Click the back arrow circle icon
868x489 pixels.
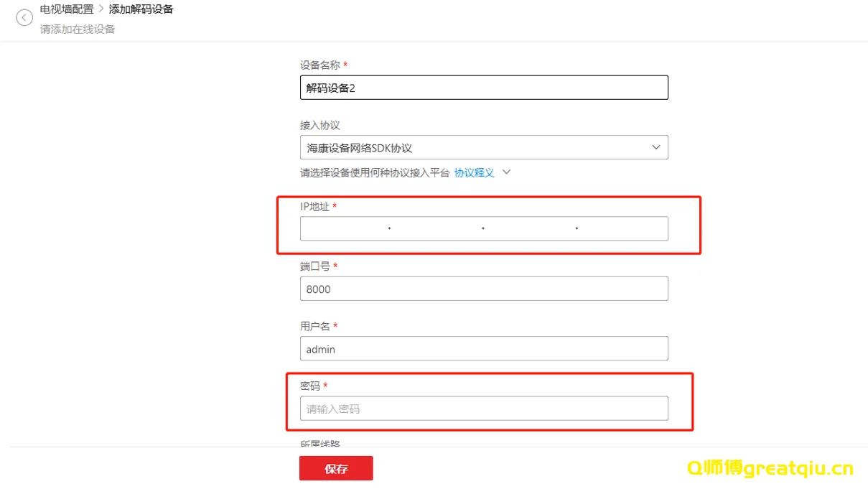click(24, 18)
